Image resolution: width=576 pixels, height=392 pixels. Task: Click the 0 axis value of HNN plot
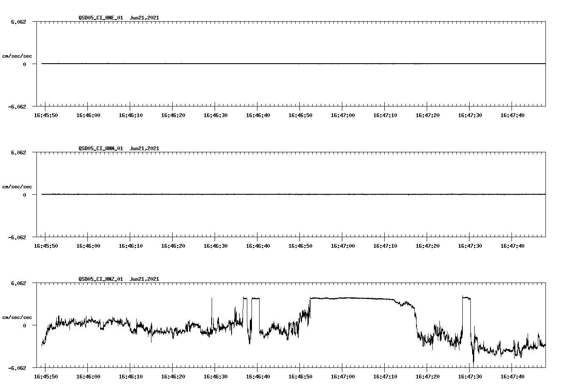pyautogui.click(x=25, y=195)
